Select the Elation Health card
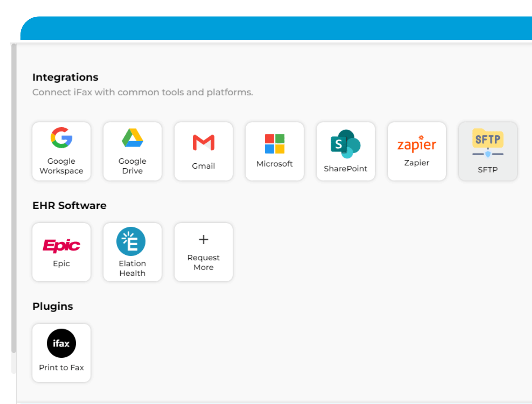Screen dimensions: 532x404 click(132, 252)
